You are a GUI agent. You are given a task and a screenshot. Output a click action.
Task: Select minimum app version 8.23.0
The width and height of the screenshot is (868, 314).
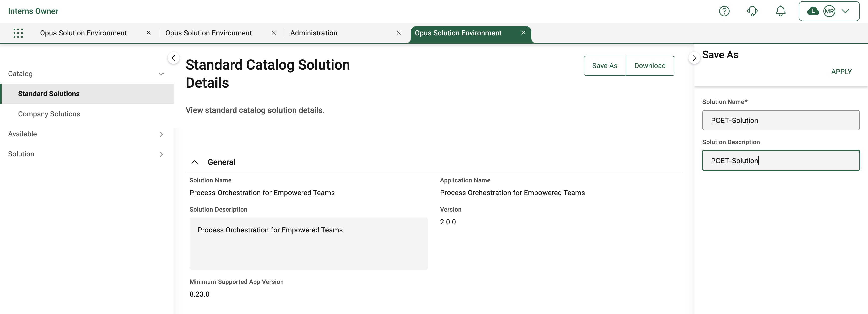click(x=199, y=294)
